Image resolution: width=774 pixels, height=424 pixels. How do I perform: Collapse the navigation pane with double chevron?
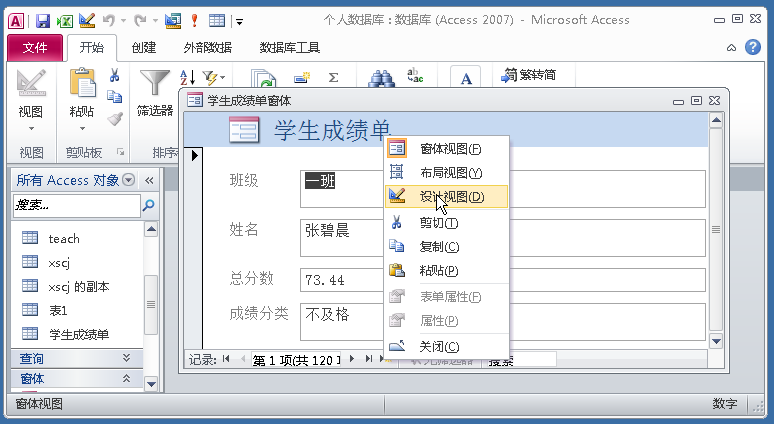(x=149, y=180)
